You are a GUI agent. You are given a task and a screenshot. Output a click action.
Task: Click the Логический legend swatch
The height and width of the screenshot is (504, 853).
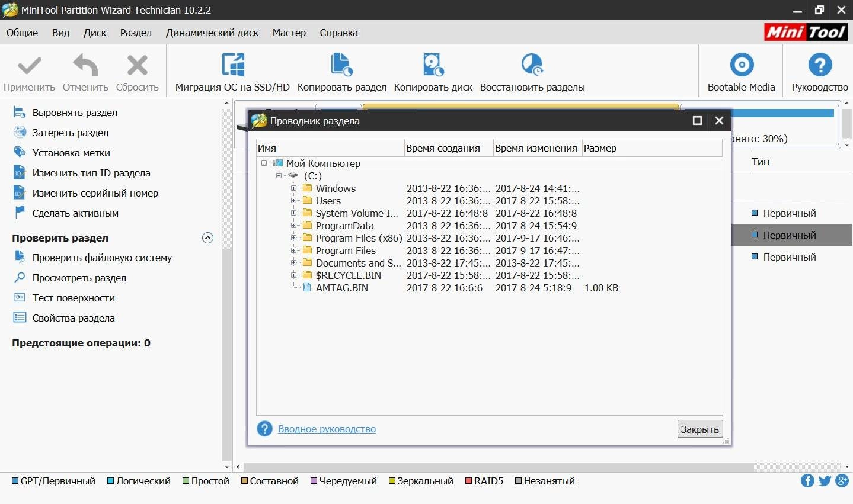tap(110, 481)
